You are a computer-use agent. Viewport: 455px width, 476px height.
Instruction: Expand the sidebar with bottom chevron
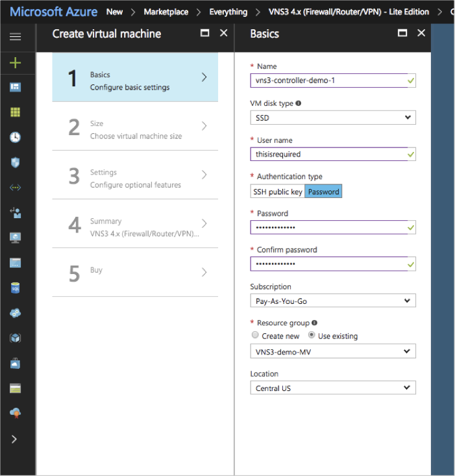pos(15,439)
